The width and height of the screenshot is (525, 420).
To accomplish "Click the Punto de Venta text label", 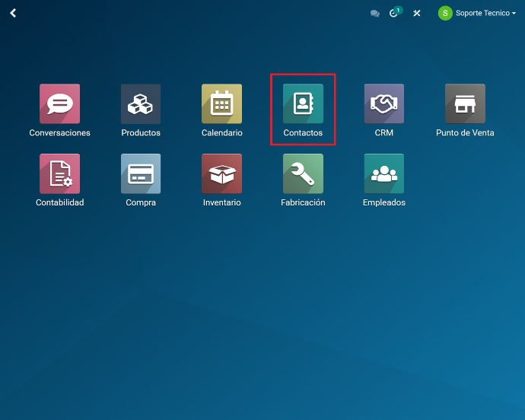I will click(465, 133).
